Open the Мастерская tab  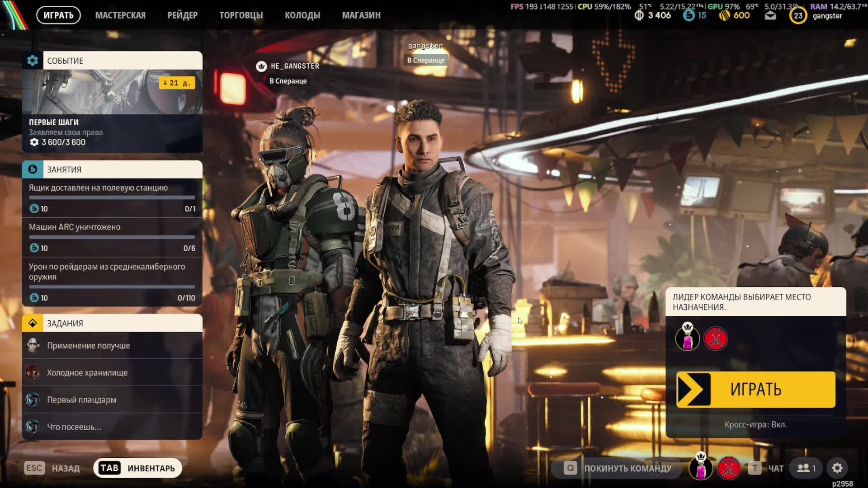(x=120, y=15)
